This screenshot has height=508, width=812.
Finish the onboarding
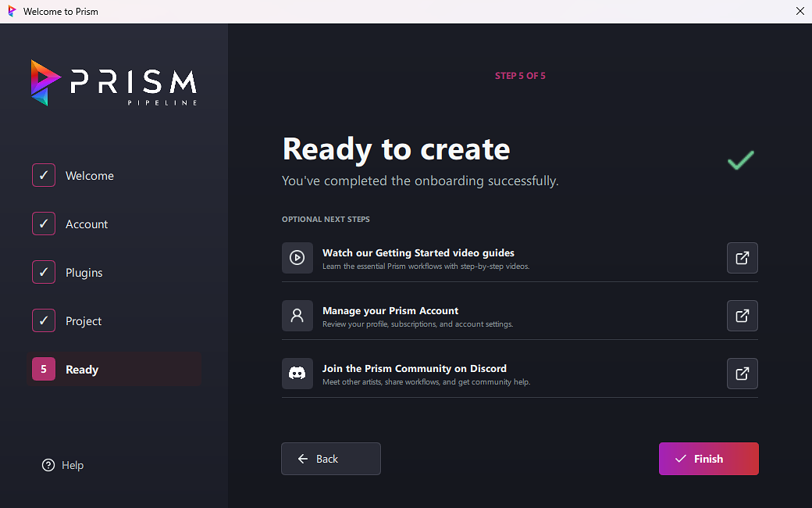tap(708, 459)
